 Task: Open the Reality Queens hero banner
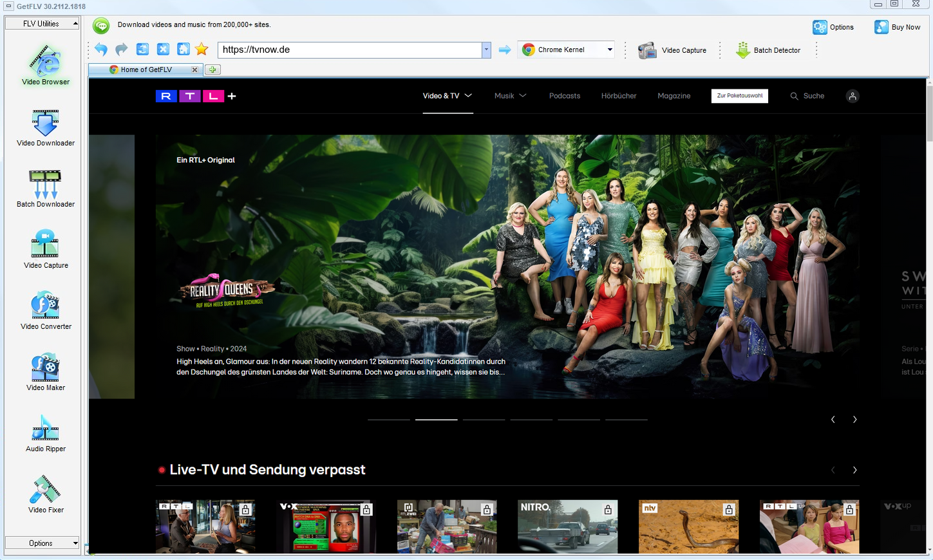pos(507,266)
